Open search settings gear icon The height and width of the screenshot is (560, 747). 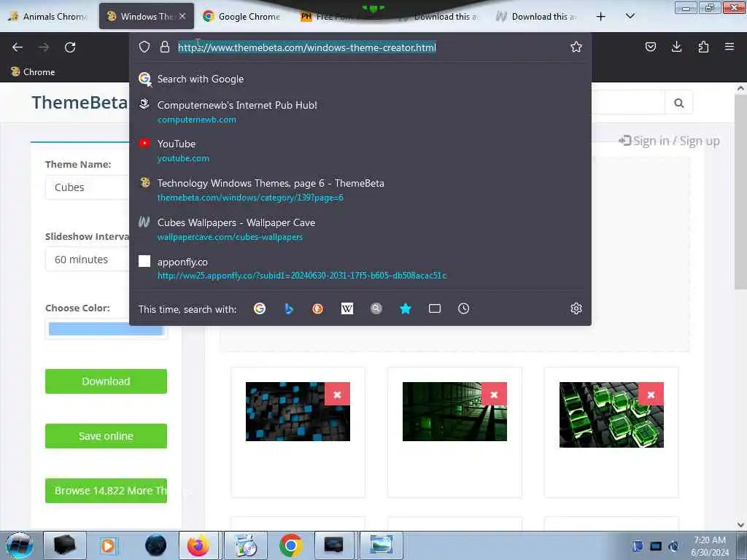point(576,308)
